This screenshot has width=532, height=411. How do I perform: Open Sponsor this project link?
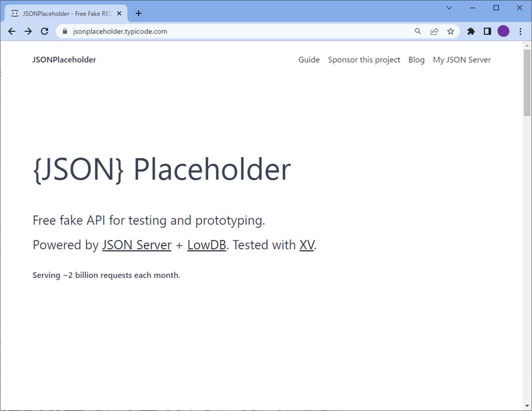coord(364,60)
